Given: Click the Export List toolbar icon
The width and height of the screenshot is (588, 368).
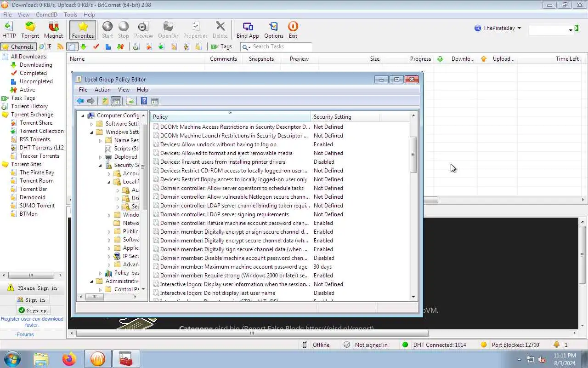Looking at the screenshot, I should pos(130,101).
